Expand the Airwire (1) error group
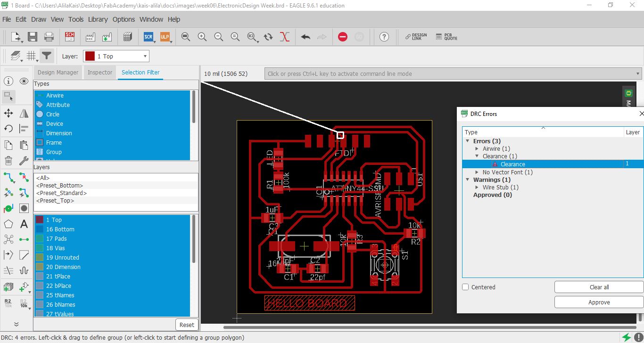644x343 pixels. [477, 148]
